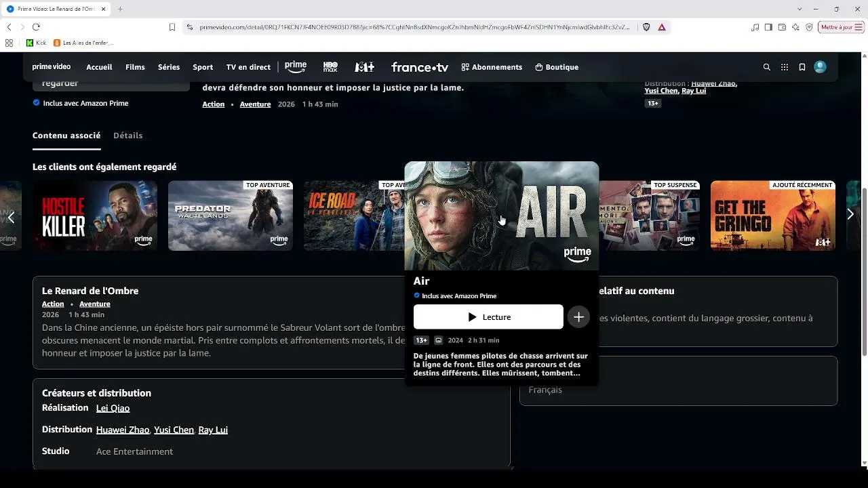Expand the browser tab search chevron
This screenshot has height=488, width=868.
(x=800, y=9)
